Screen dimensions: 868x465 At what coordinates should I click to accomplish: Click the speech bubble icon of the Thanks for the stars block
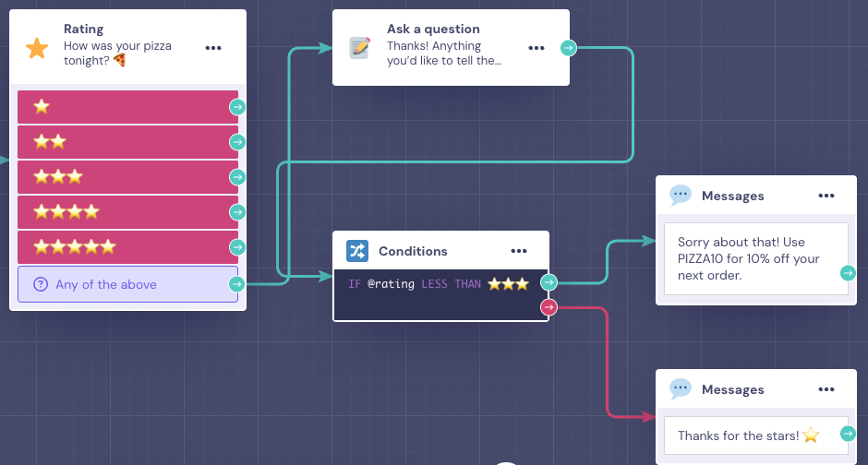pyautogui.click(x=681, y=388)
